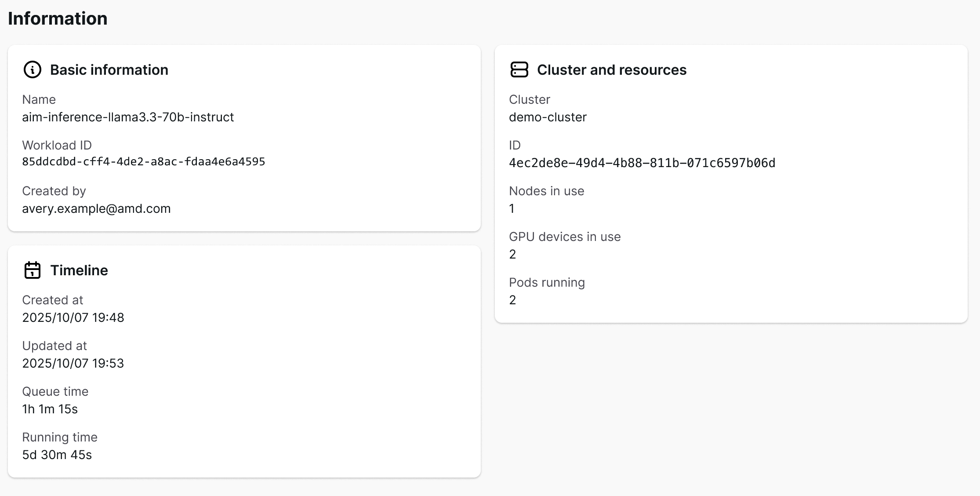Click the Cluster and resources server icon
Screen dimensions: 980x496
point(519,69)
